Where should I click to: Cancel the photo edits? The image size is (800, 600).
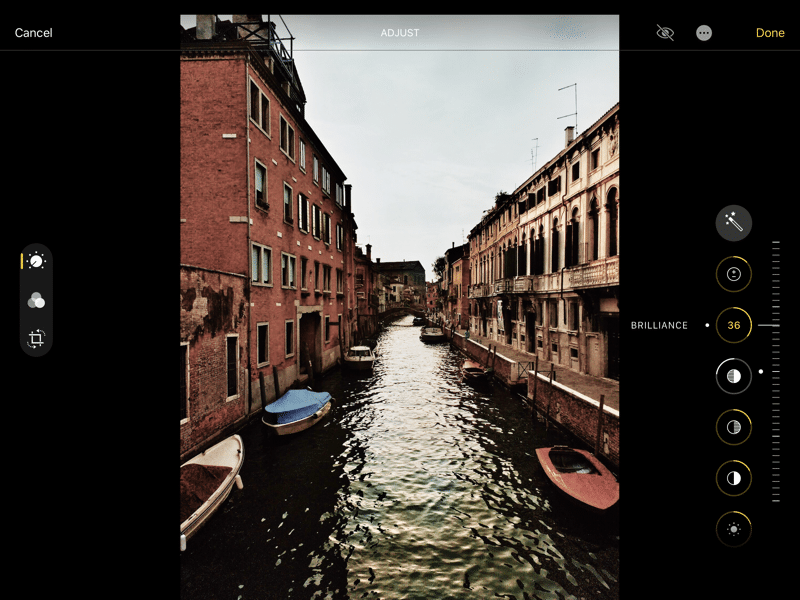(x=34, y=33)
